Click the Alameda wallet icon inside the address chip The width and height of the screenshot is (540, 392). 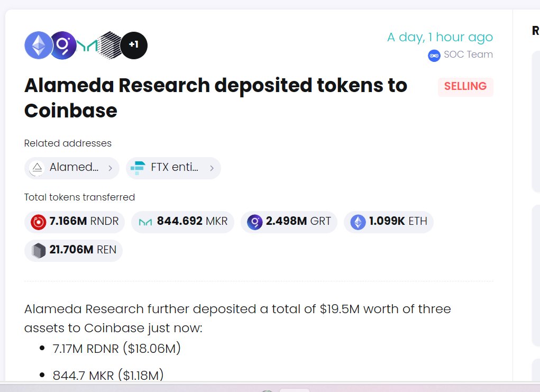[x=36, y=168]
